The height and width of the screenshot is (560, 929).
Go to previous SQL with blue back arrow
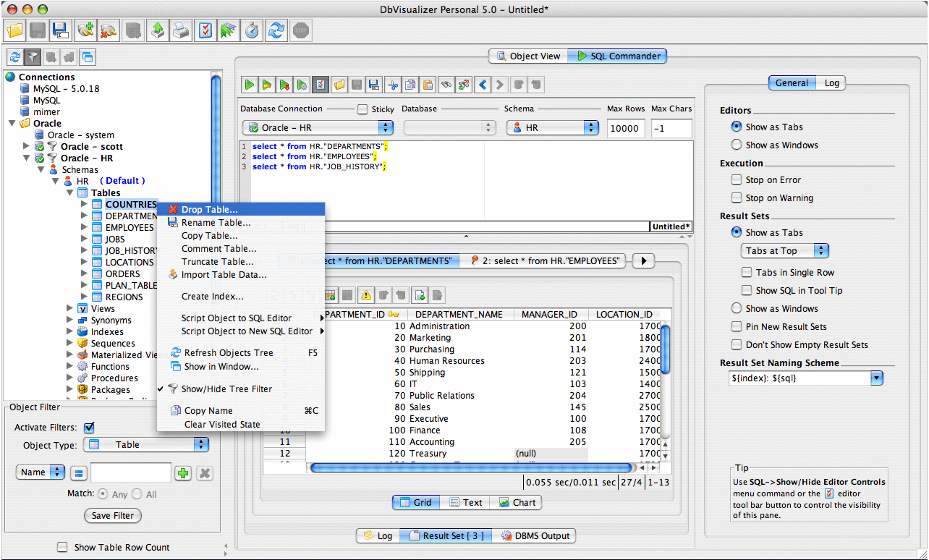click(x=483, y=85)
